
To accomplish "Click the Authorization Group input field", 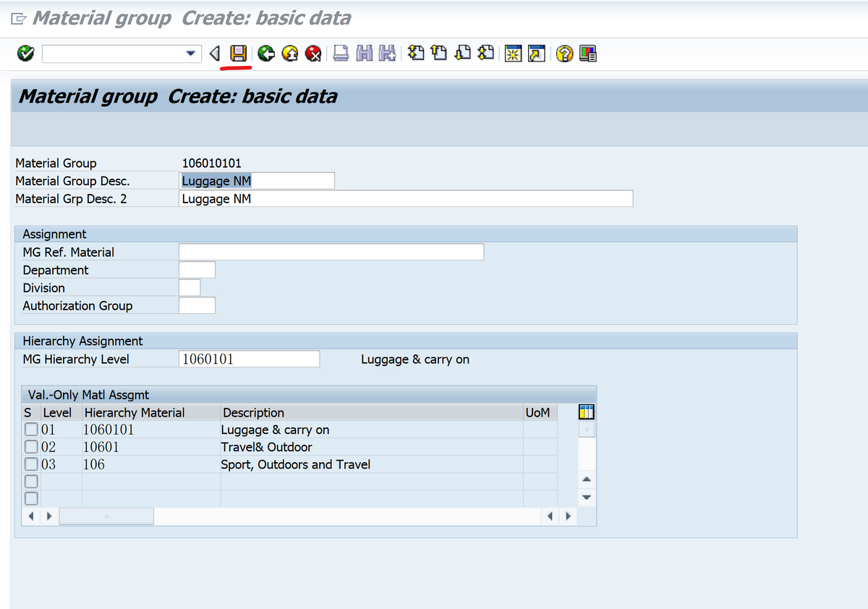I will [x=197, y=305].
